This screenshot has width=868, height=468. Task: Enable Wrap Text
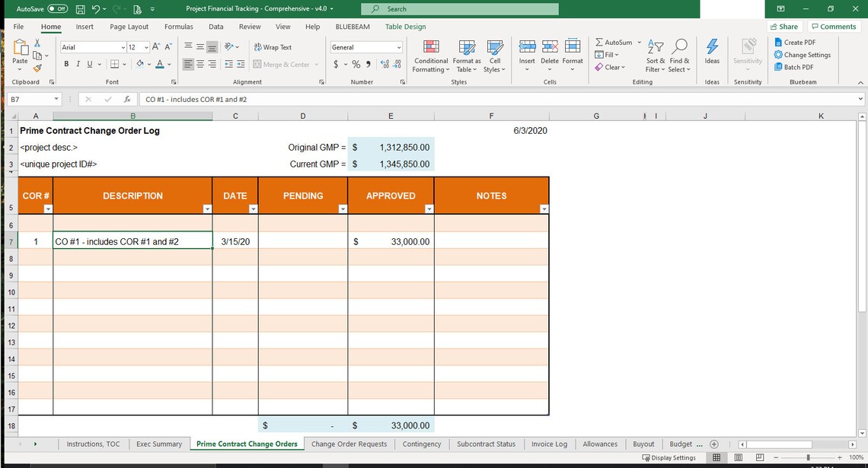coord(273,46)
